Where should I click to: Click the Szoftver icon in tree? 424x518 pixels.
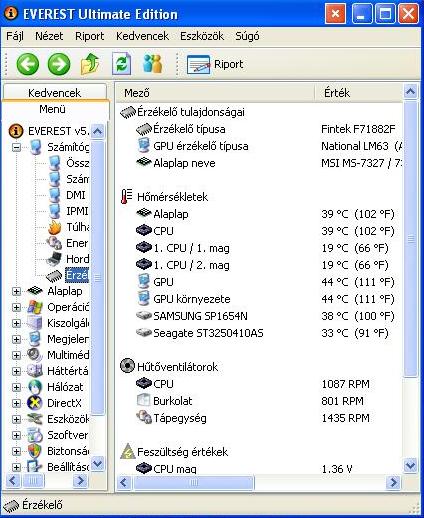pos(35,435)
